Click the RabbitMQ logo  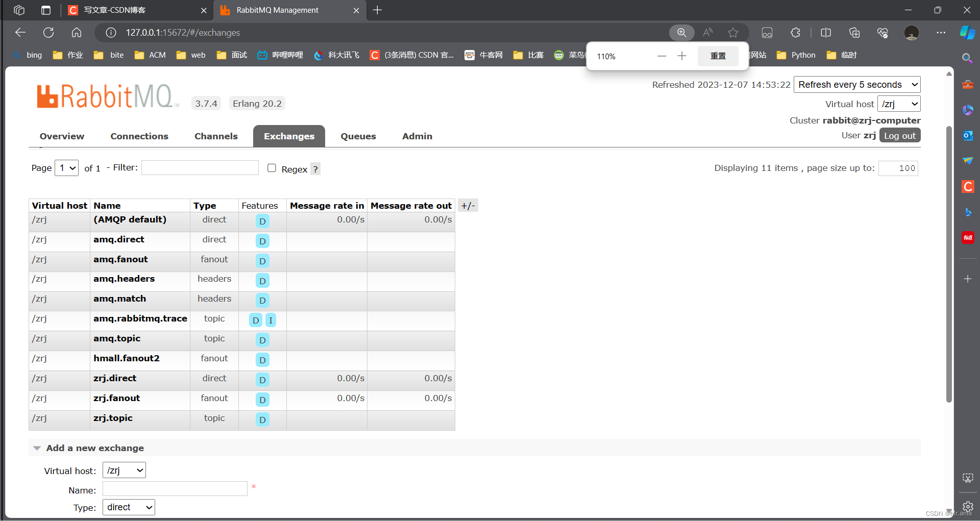tap(108, 96)
